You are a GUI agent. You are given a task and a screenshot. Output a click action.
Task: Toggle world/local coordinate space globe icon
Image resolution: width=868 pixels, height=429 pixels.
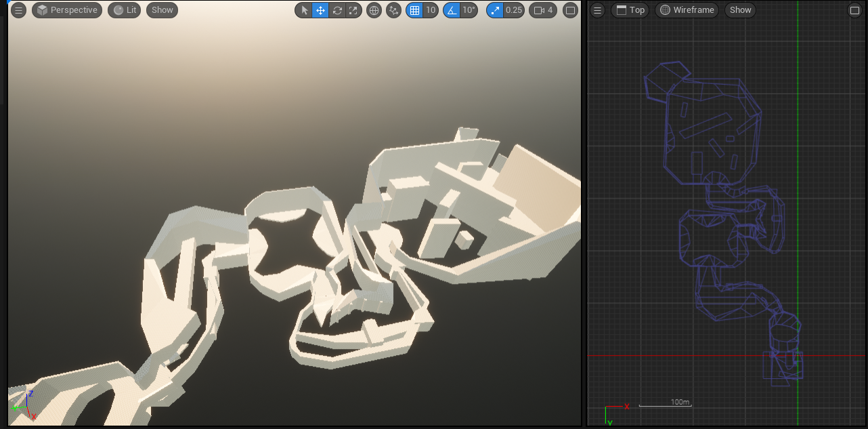(x=373, y=9)
